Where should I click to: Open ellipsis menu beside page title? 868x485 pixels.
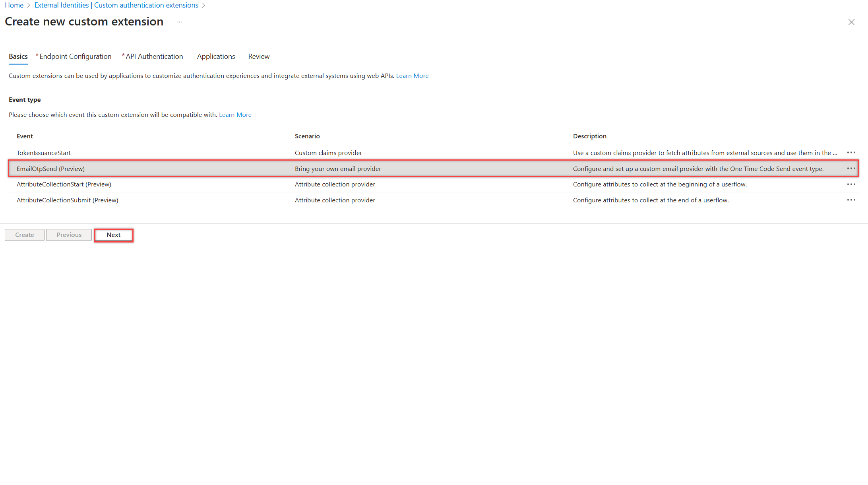(180, 22)
